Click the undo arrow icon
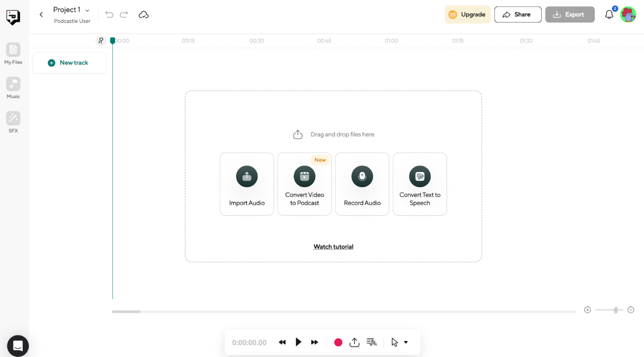644x357 pixels. click(x=109, y=15)
